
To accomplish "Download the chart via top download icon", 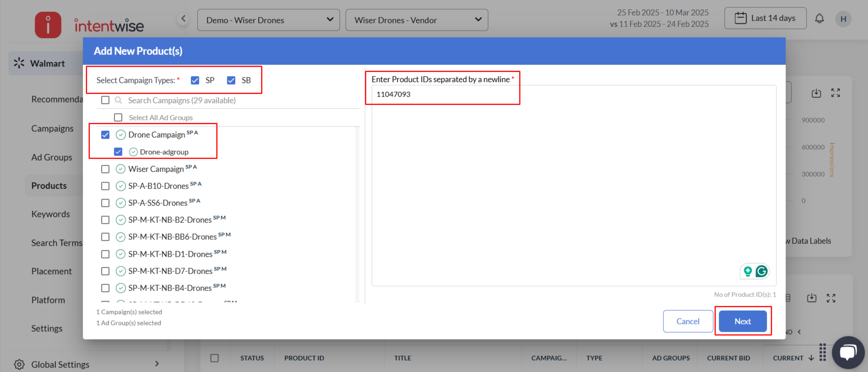I will [816, 93].
